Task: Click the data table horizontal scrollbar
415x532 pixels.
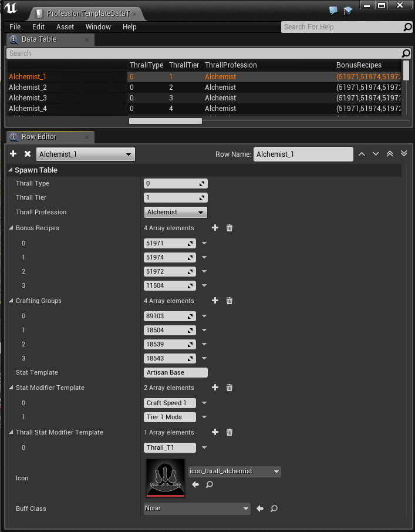Action: click(x=165, y=121)
